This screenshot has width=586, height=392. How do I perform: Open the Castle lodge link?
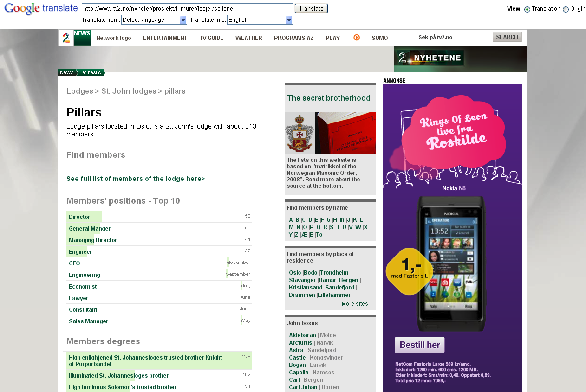297,358
